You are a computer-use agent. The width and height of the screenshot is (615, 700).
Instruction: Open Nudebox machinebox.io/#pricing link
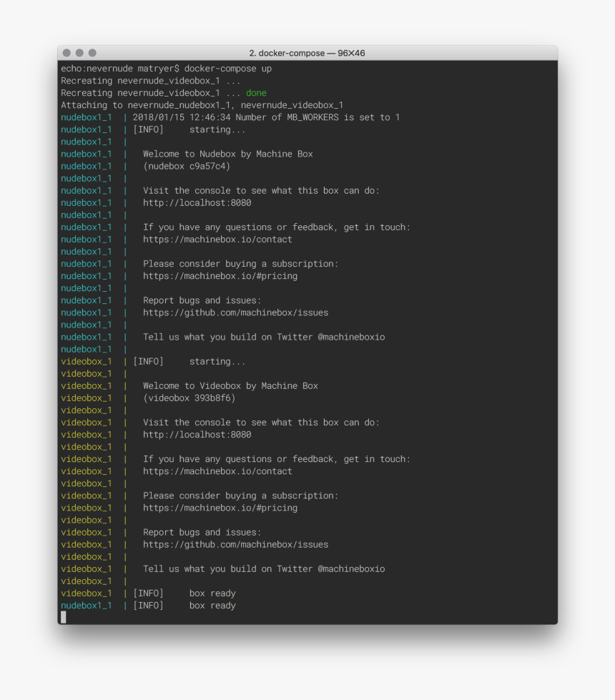coord(220,276)
